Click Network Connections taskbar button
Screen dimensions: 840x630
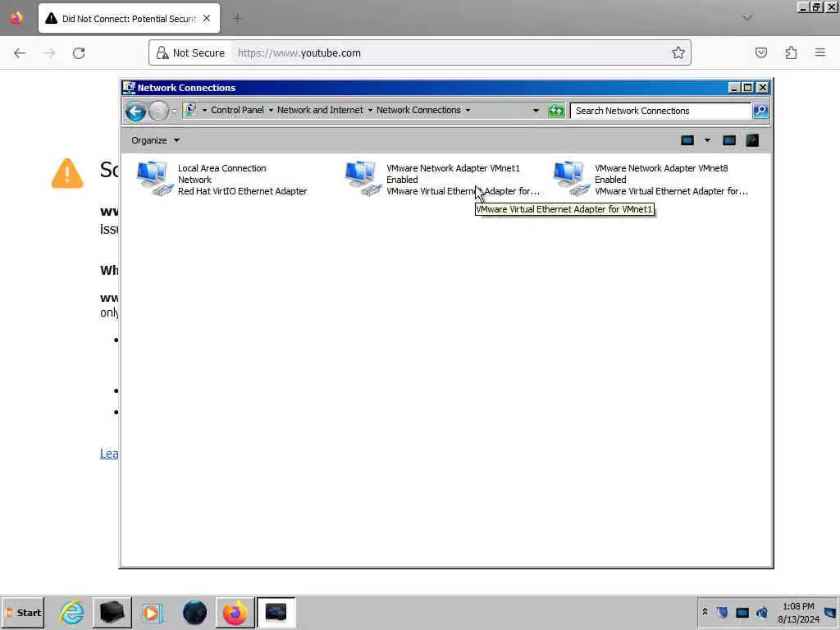pos(276,613)
